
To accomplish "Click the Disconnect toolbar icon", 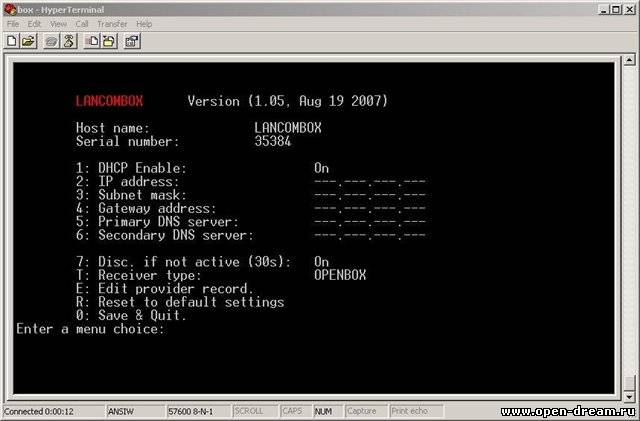I will point(69,41).
